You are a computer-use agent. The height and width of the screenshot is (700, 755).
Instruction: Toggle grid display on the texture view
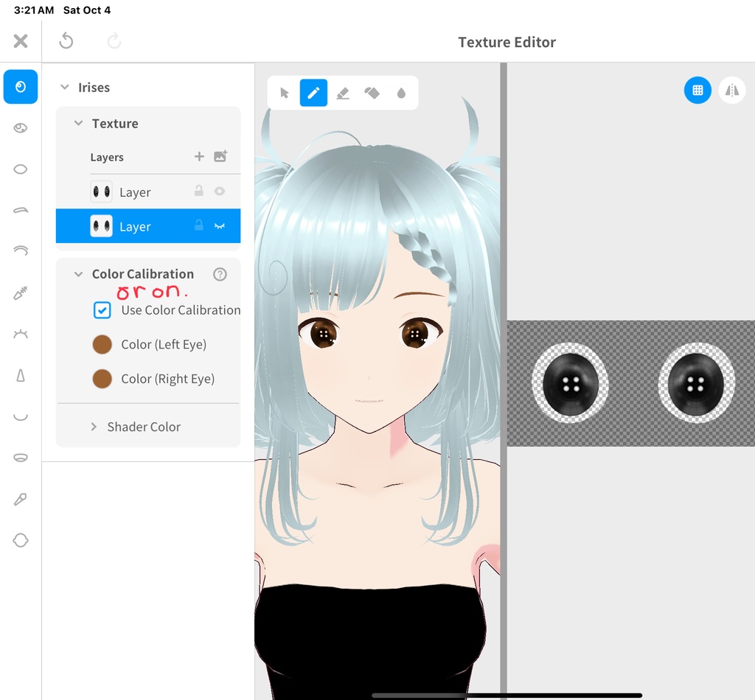pyautogui.click(x=697, y=91)
